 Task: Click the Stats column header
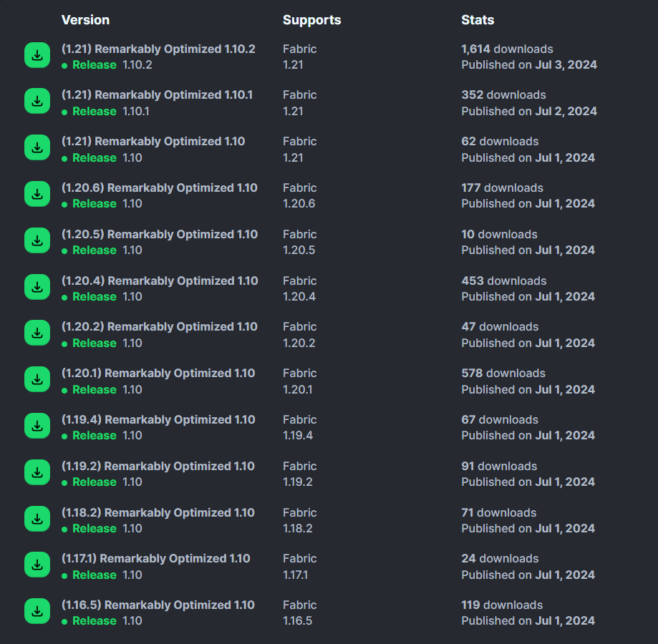[478, 20]
